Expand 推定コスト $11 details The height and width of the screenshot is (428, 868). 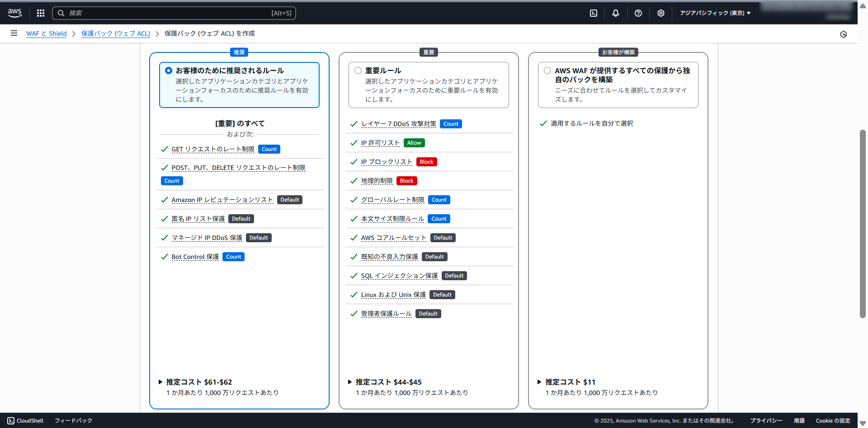click(x=539, y=382)
